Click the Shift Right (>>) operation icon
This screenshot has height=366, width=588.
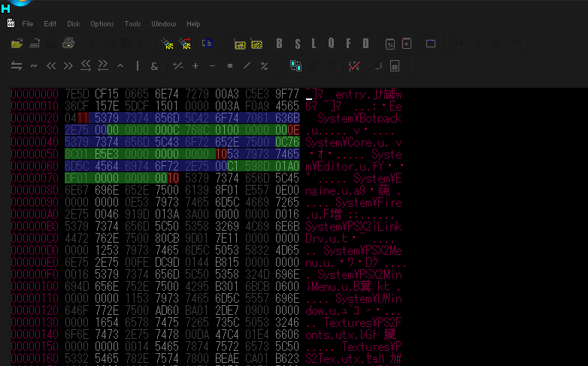point(68,66)
